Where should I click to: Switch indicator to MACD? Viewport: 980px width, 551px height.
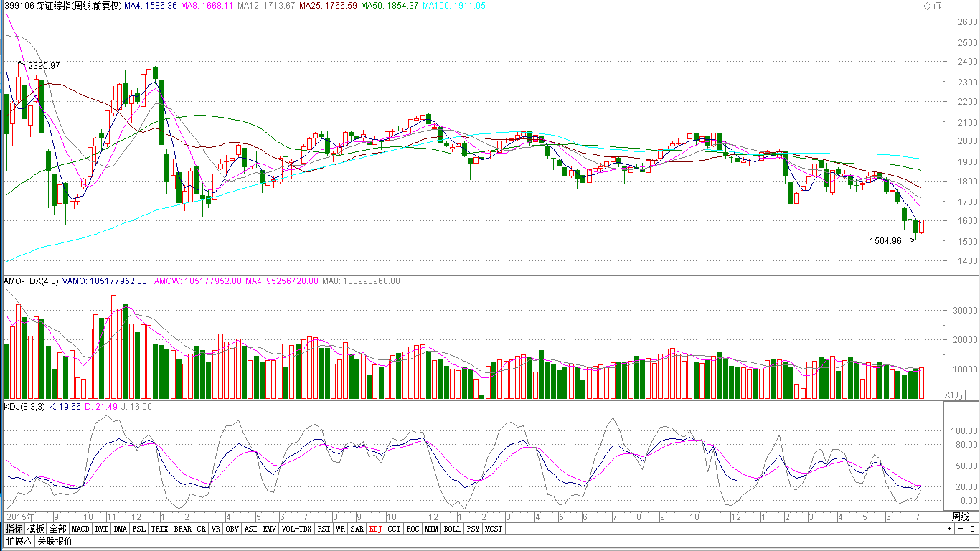tap(80, 529)
